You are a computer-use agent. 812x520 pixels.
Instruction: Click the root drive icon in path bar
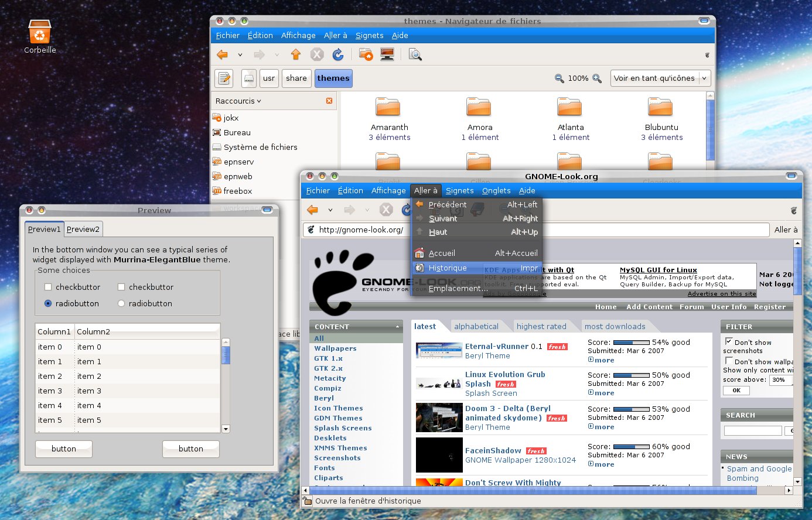point(249,78)
